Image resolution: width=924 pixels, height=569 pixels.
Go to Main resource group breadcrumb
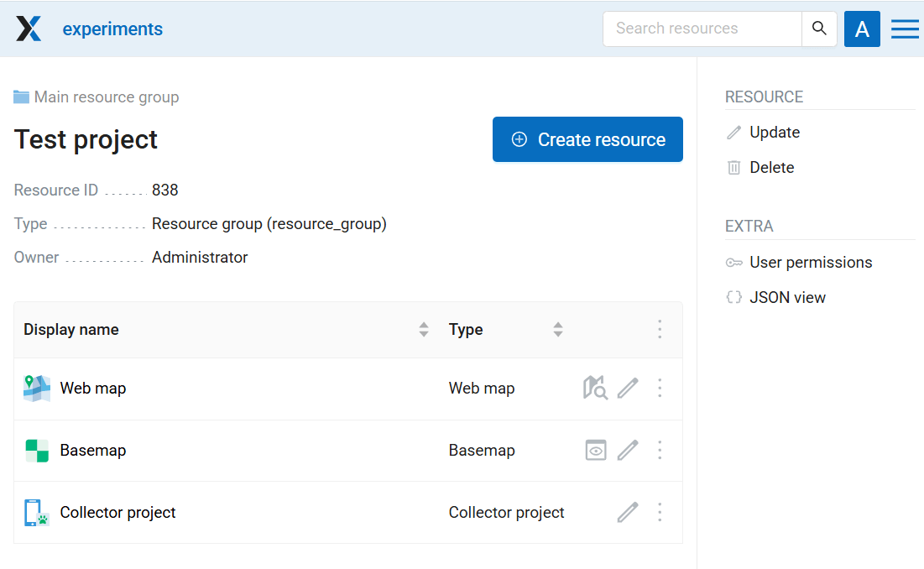106,97
